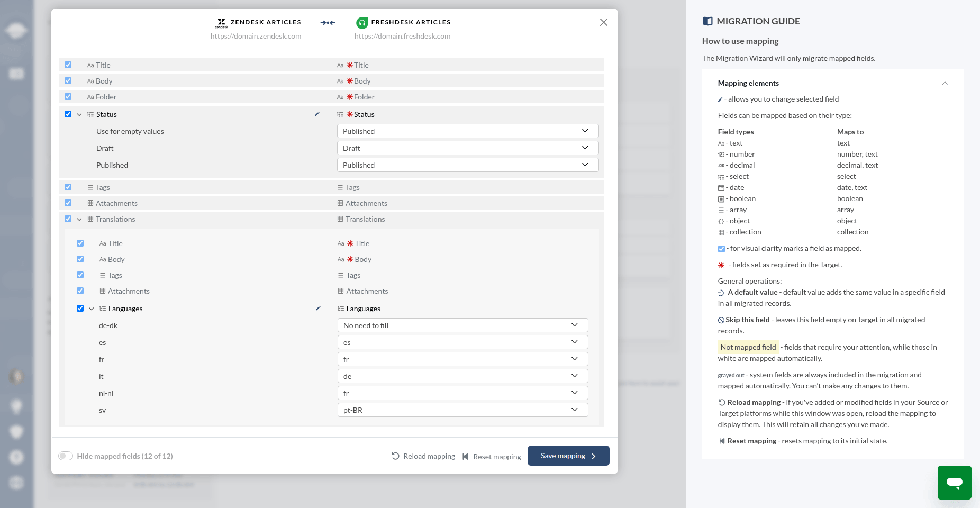The width and height of the screenshot is (980, 508).
Task: Collapse the Status field expander chevron
Action: [x=79, y=114]
